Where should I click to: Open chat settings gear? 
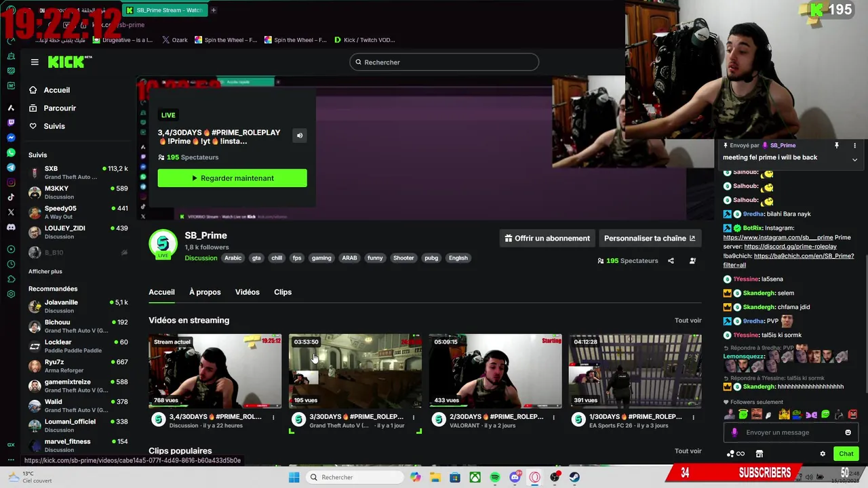[823, 454]
